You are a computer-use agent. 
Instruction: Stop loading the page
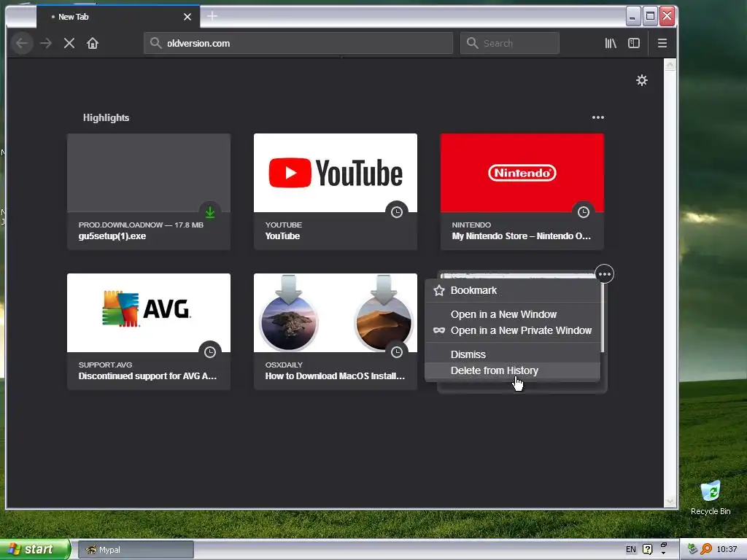(69, 43)
